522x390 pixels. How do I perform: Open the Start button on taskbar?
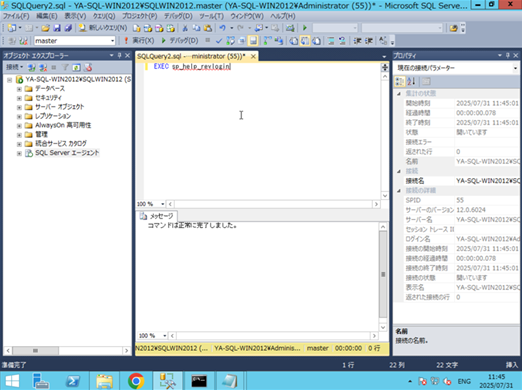pyautogui.click(x=12, y=381)
